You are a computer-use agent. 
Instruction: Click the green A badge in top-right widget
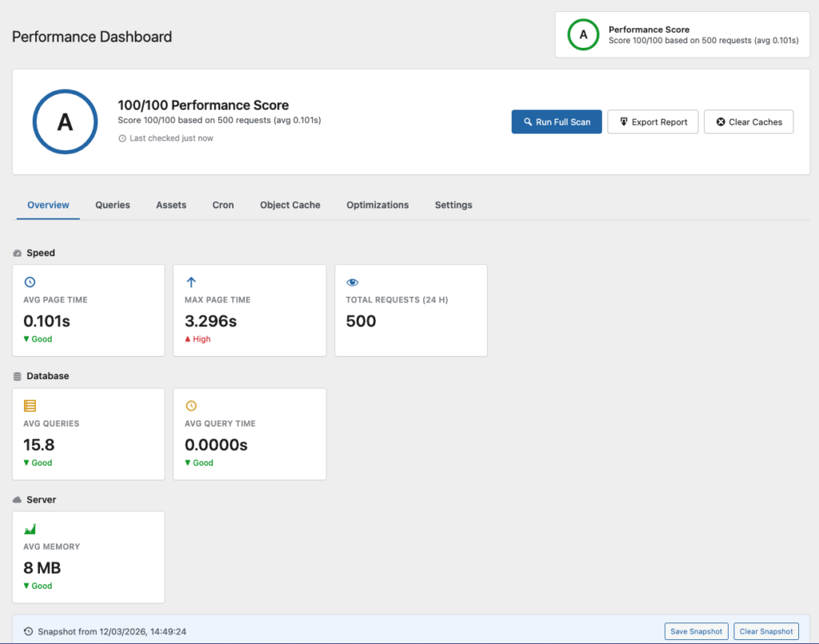coord(583,34)
